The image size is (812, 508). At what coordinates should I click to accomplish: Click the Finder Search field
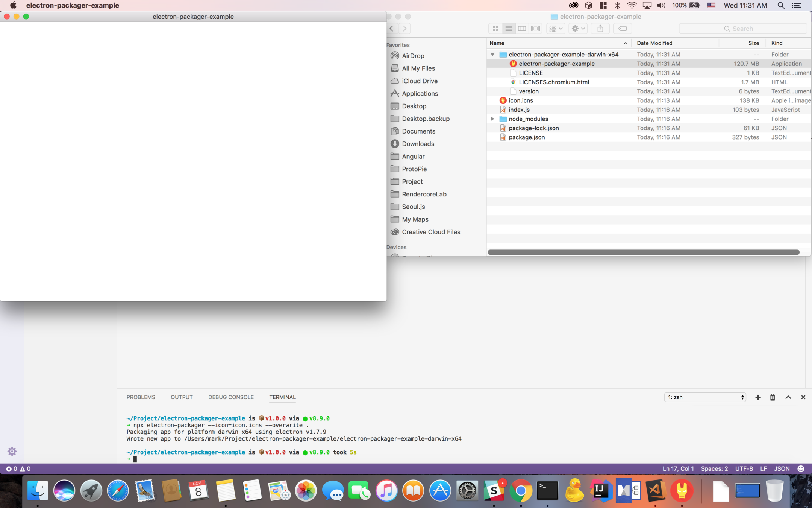coord(742,29)
